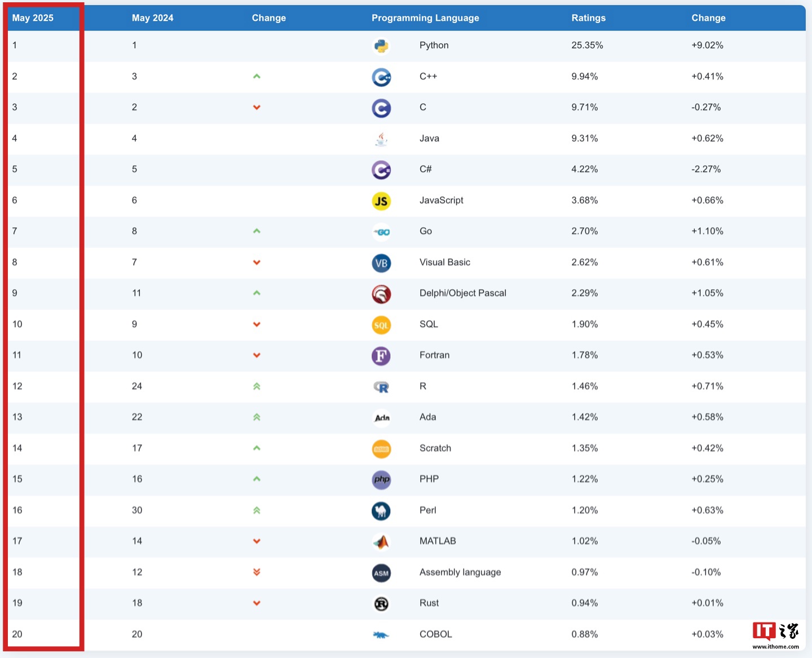Click the MATLAB logo icon
This screenshot has width=812, height=658.
click(381, 542)
